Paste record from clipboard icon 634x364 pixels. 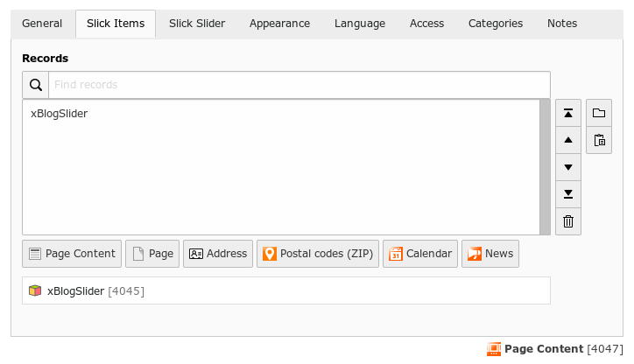click(x=599, y=140)
